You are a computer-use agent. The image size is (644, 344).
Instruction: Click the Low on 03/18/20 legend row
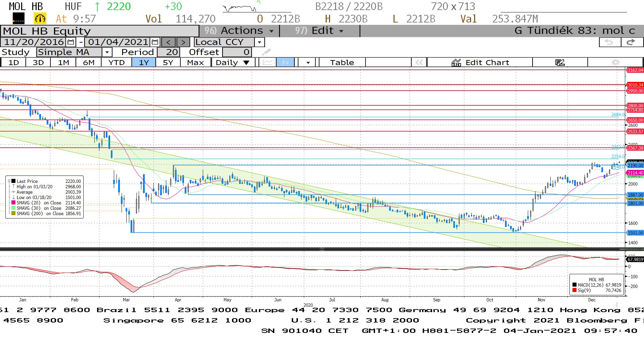coord(46,197)
